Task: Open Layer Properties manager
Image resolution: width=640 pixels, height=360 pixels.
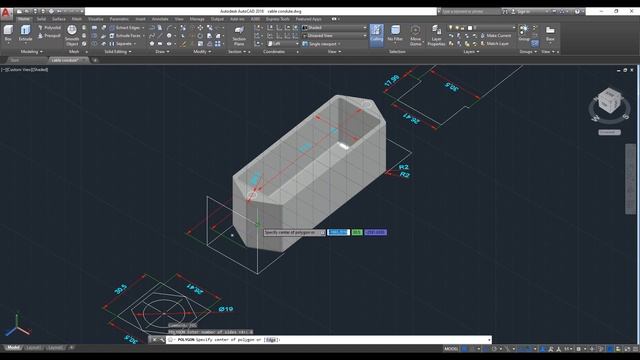Action: coord(436,36)
